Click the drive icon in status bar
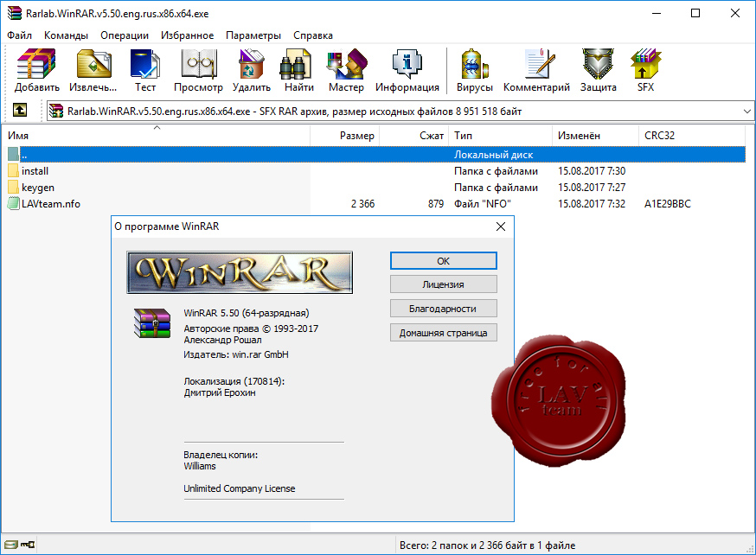The width and height of the screenshot is (756, 555). tap(11, 545)
